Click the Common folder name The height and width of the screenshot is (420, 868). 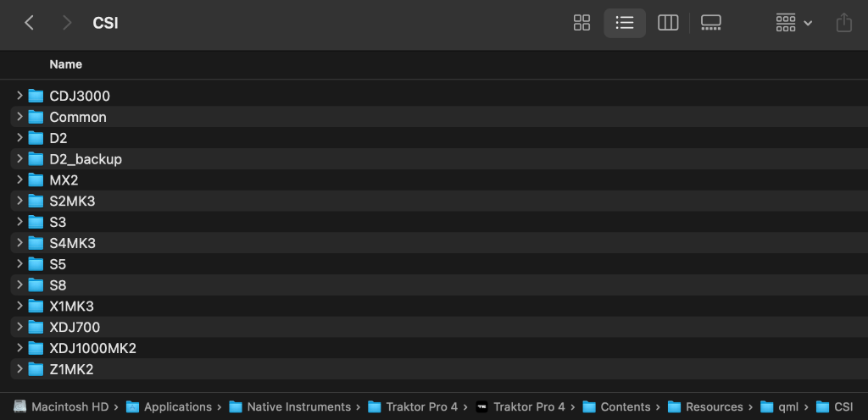[78, 117]
